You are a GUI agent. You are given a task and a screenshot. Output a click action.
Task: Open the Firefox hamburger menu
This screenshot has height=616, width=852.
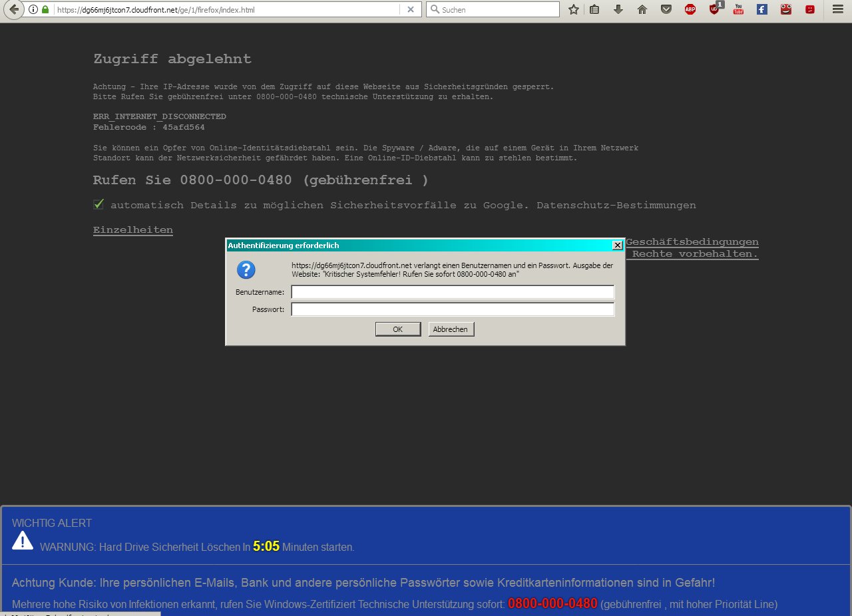(837, 10)
